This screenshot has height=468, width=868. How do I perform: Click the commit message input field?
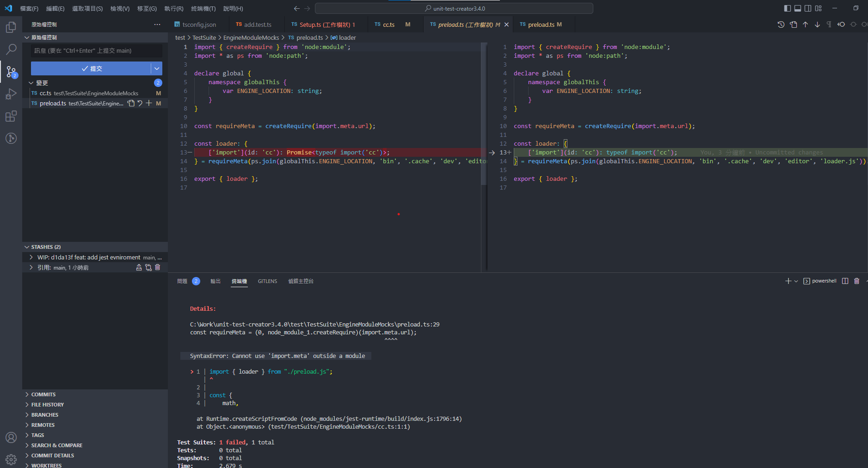tap(97, 51)
